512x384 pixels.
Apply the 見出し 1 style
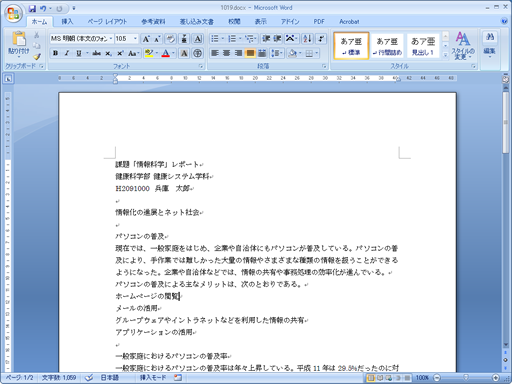(x=423, y=46)
